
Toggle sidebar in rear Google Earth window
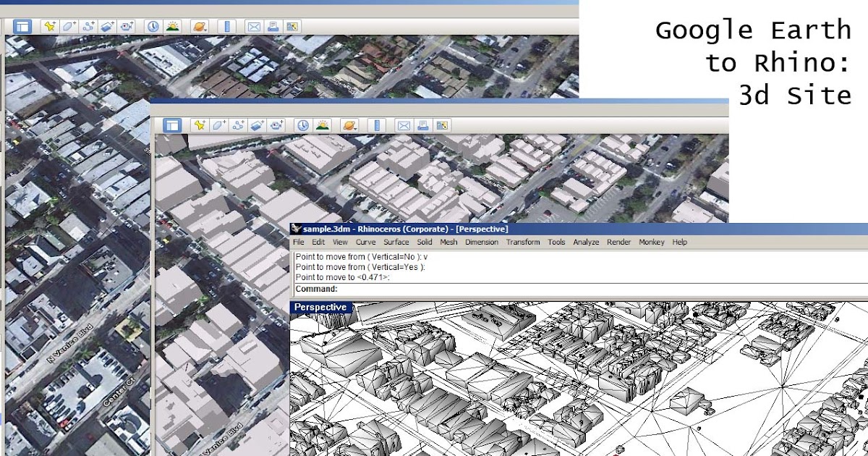pos(22,27)
